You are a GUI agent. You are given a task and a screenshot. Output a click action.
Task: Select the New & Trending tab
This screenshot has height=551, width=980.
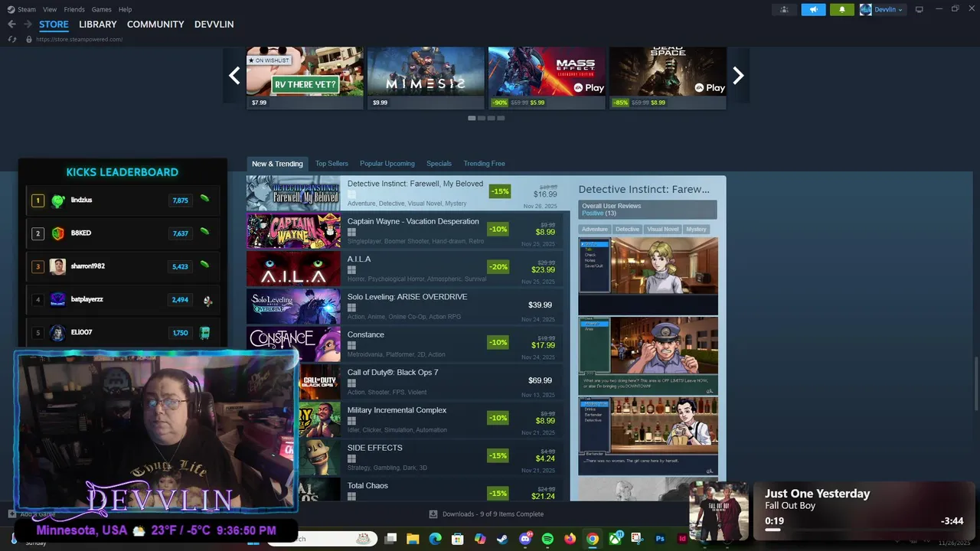(x=277, y=164)
